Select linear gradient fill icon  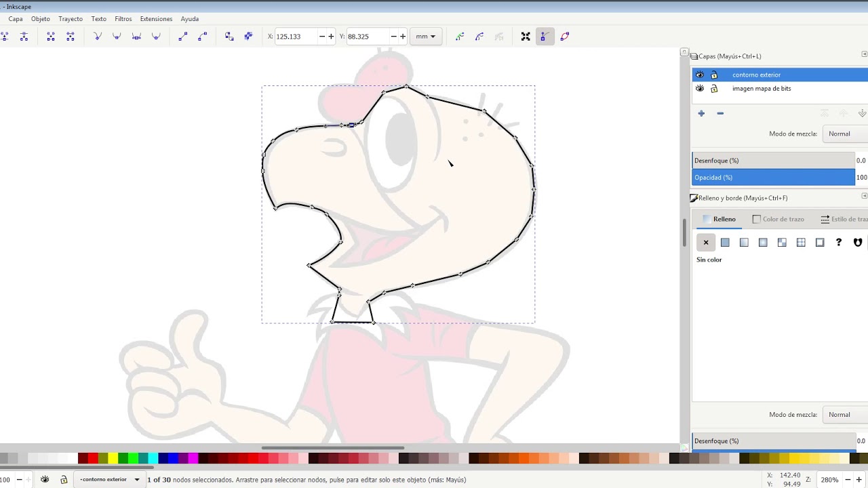744,242
